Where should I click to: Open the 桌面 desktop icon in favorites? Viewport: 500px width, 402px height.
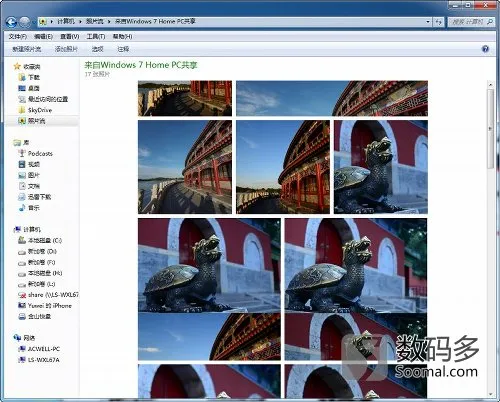coord(22,88)
